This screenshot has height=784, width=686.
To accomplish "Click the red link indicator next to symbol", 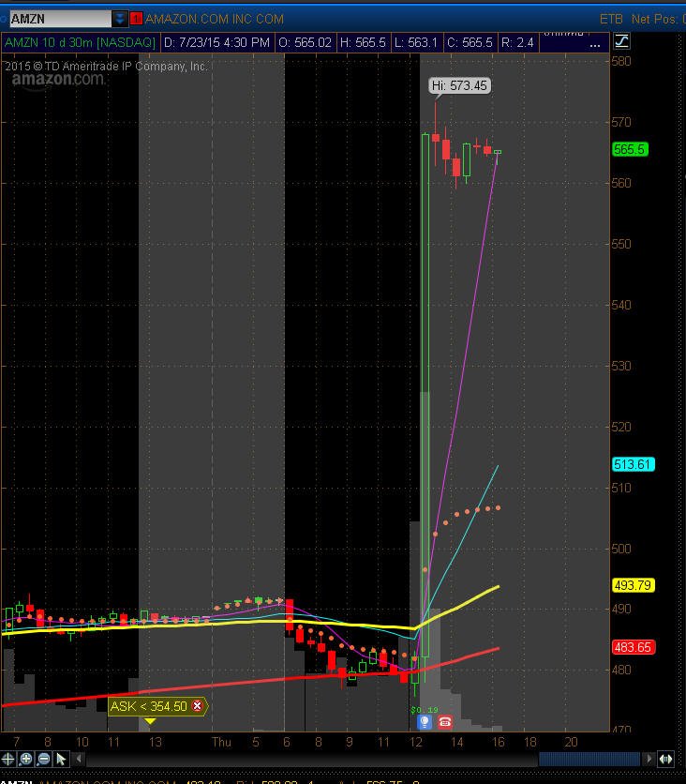I will 136,19.
